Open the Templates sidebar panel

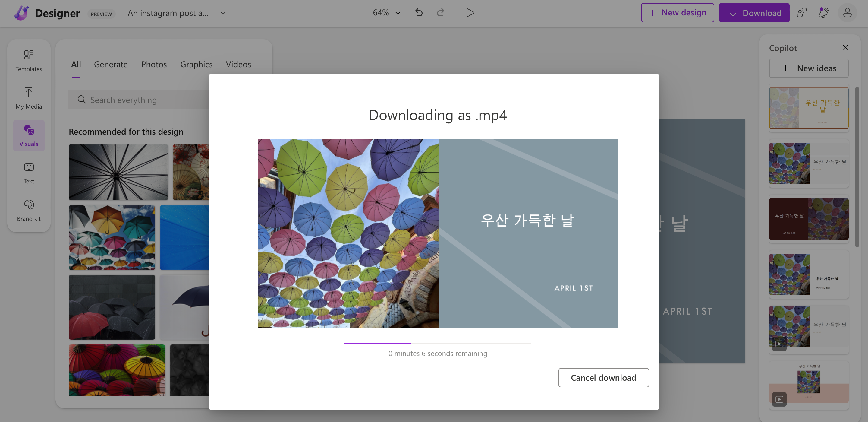pos(29,60)
